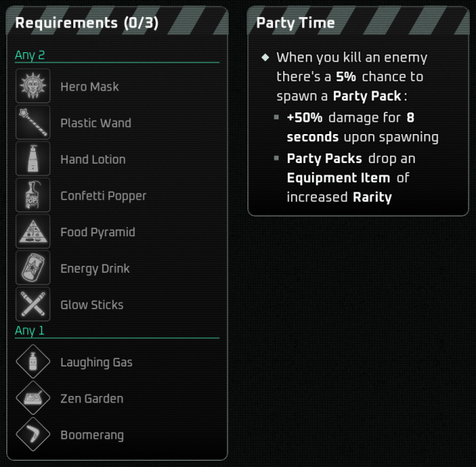Select the Confetti Popper icon
This screenshot has width=476, height=467.
pos(33,196)
